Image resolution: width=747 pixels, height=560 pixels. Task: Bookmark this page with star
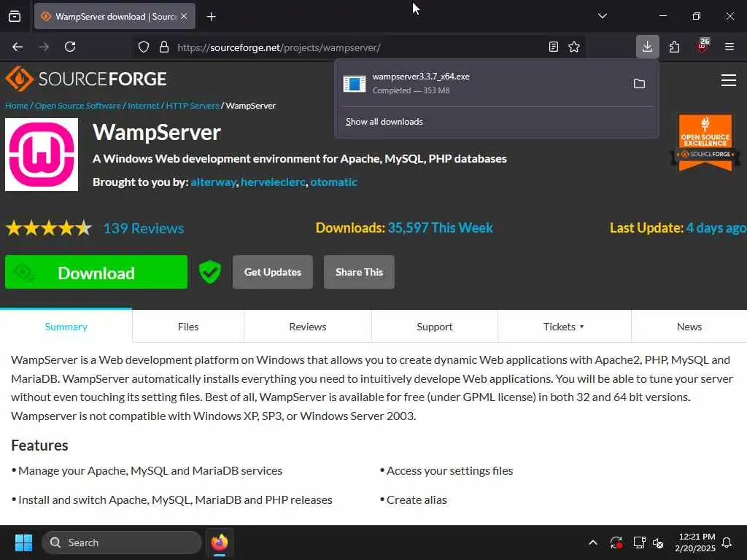click(574, 47)
